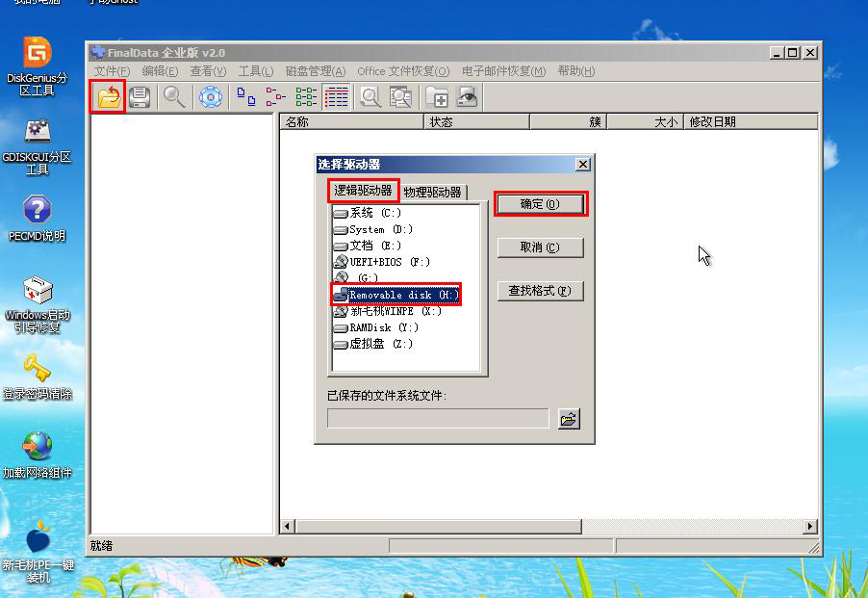Sort by the 状态 column header
The width and height of the screenshot is (868, 598).
pyautogui.click(x=476, y=121)
